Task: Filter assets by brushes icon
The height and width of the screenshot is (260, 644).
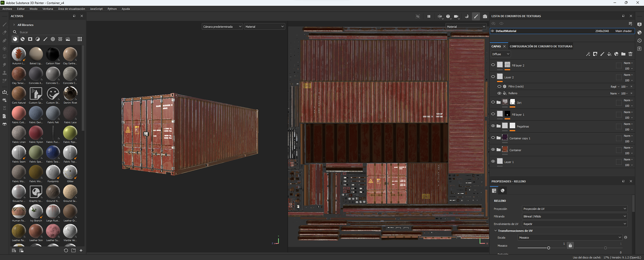Action: 45,39
